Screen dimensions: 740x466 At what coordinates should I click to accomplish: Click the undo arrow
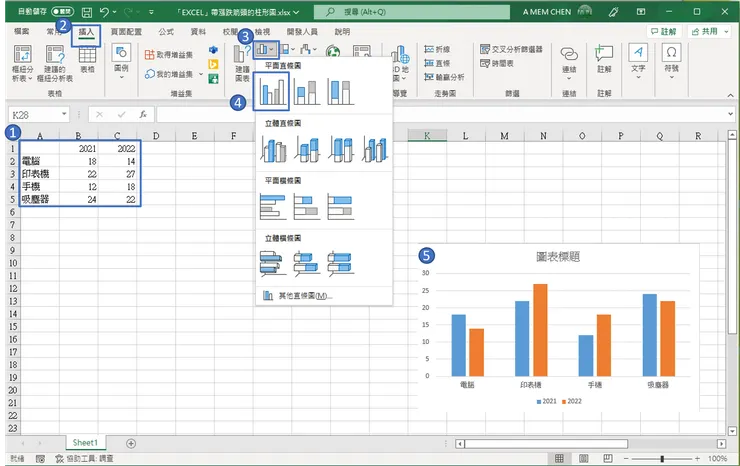tap(104, 12)
